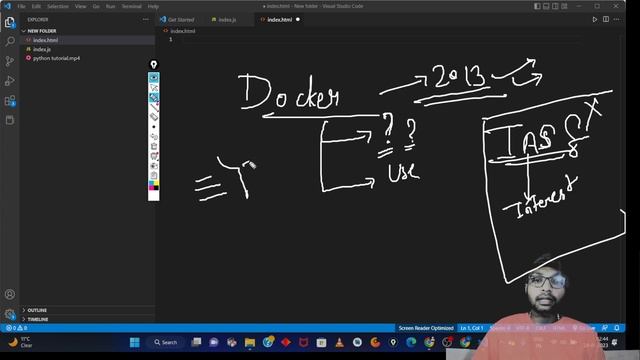This screenshot has height=360, width=640.
Task: Select the line drawing tool in annotation toolbar
Action: pyautogui.click(x=154, y=107)
